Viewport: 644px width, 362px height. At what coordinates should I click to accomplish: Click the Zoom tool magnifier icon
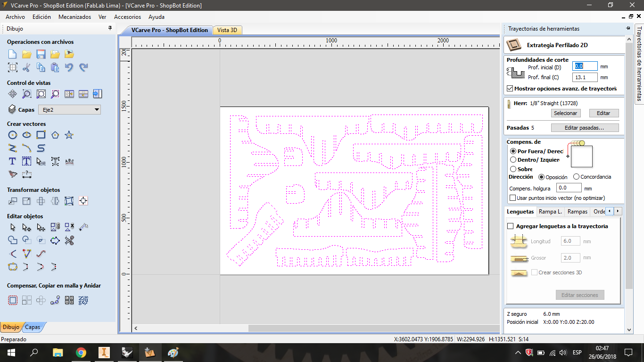pyautogui.click(x=27, y=94)
